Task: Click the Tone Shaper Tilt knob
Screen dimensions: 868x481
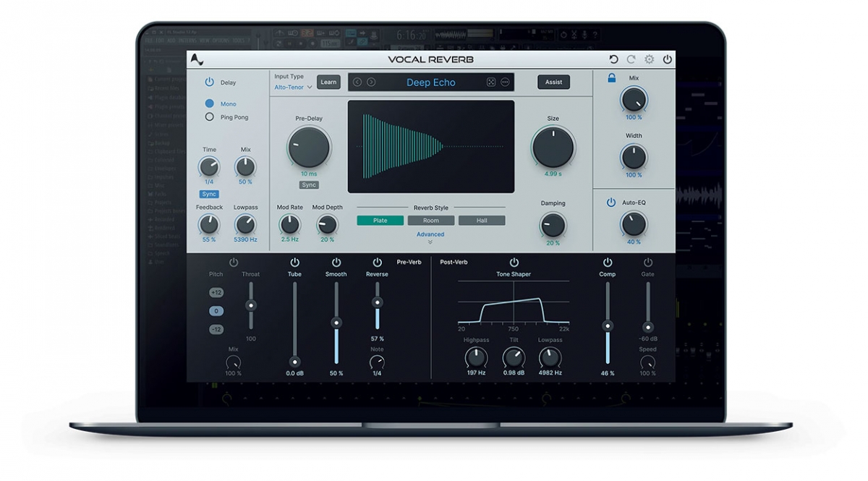Action: tap(514, 357)
